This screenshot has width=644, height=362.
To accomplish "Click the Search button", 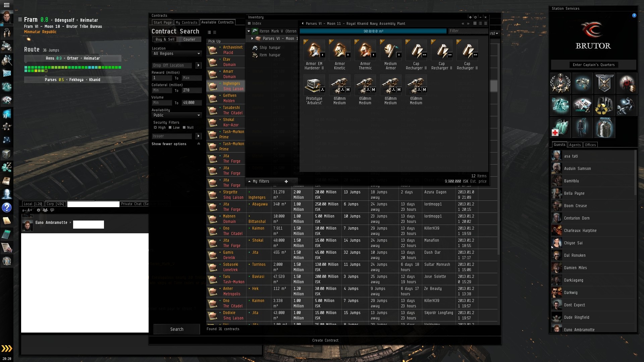I will click(x=176, y=329).
